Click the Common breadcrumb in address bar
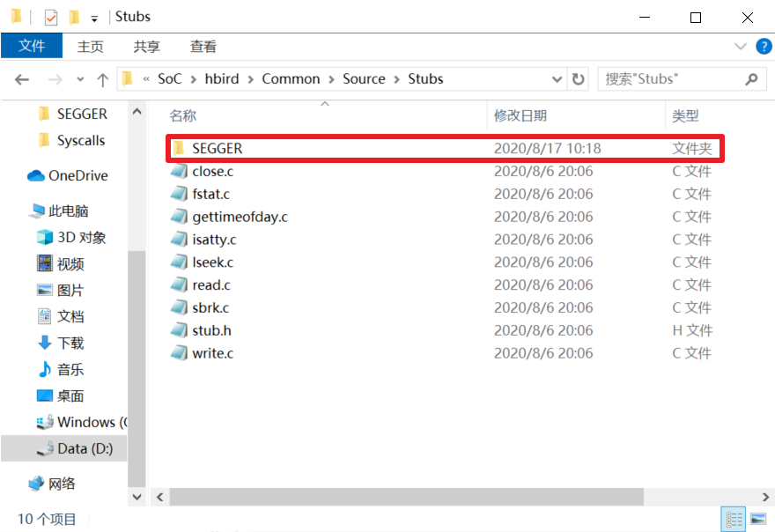 [291, 79]
